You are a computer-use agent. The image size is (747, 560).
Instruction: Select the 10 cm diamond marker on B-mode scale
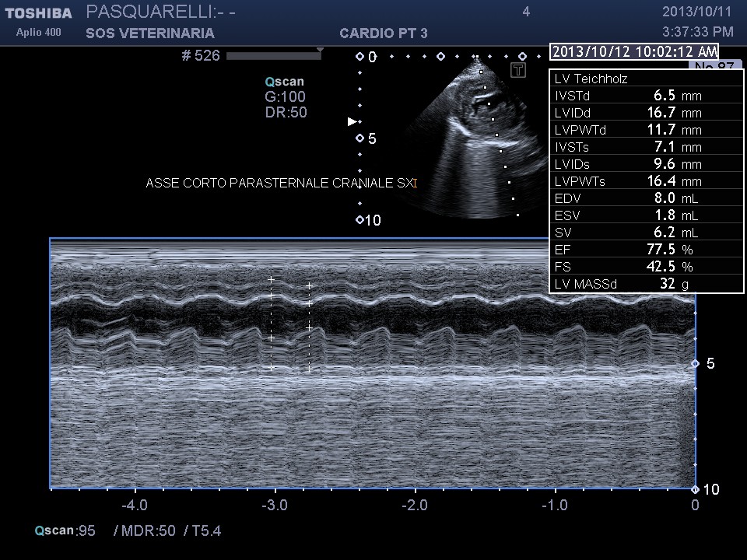click(359, 220)
